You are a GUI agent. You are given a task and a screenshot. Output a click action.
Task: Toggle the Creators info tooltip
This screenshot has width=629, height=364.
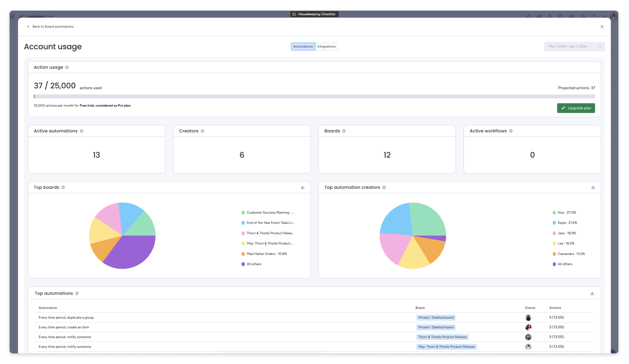tap(202, 131)
